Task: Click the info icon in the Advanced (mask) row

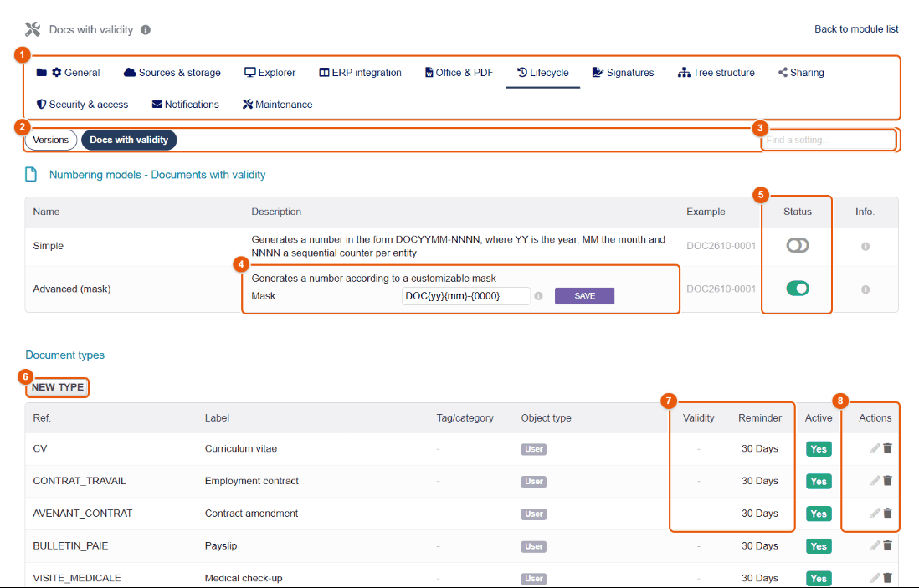Action: 865,289
